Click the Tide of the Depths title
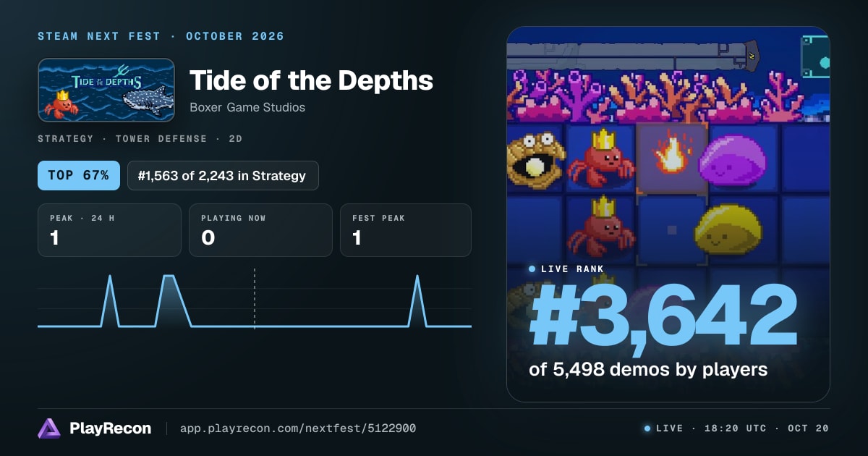868x456 pixels. coord(311,80)
